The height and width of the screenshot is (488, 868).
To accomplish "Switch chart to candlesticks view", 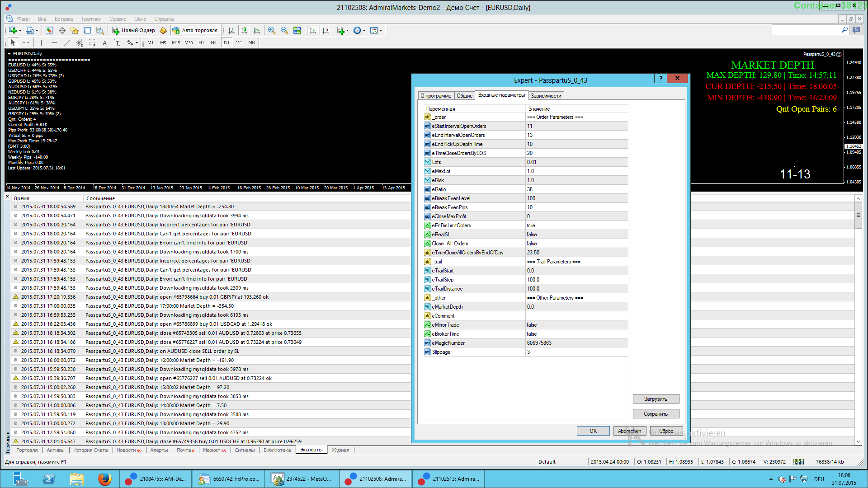I will click(244, 30).
